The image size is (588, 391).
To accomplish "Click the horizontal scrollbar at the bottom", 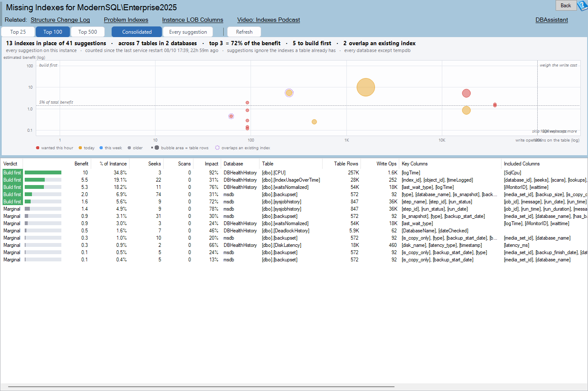I will point(201,387).
